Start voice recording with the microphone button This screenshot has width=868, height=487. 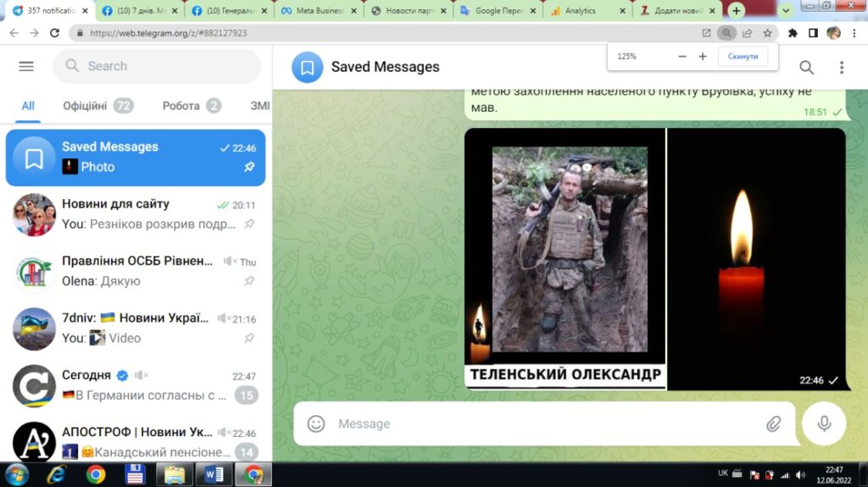coord(824,423)
